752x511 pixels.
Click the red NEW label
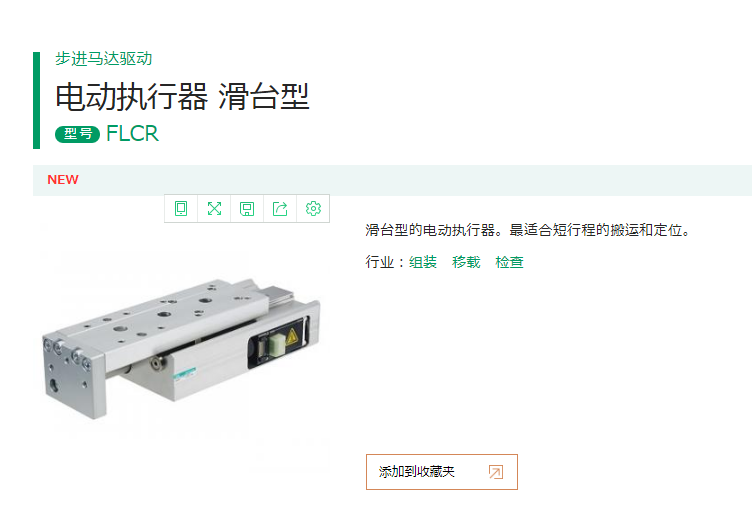[x=63, y=179]
